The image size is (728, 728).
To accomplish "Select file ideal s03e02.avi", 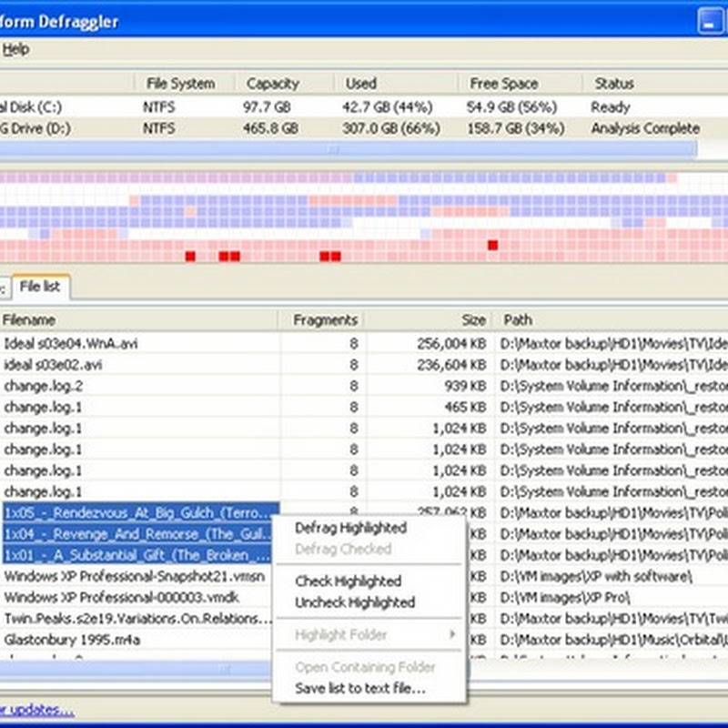I will [x=53, y=365].
